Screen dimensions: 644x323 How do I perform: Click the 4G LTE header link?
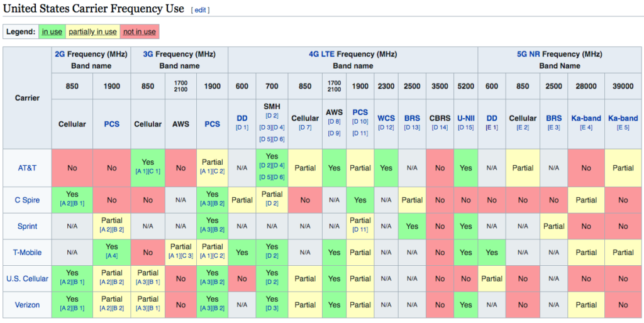coord(321,54)
